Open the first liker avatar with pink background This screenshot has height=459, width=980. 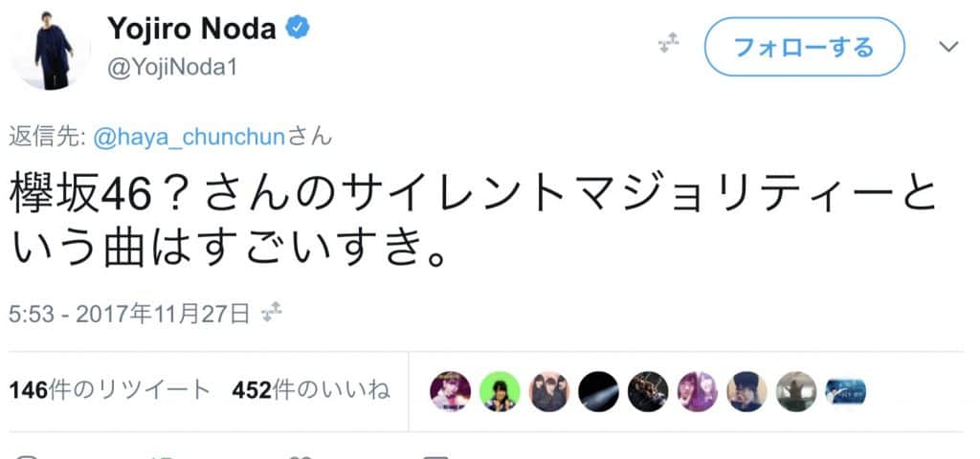tap(450, 391)
